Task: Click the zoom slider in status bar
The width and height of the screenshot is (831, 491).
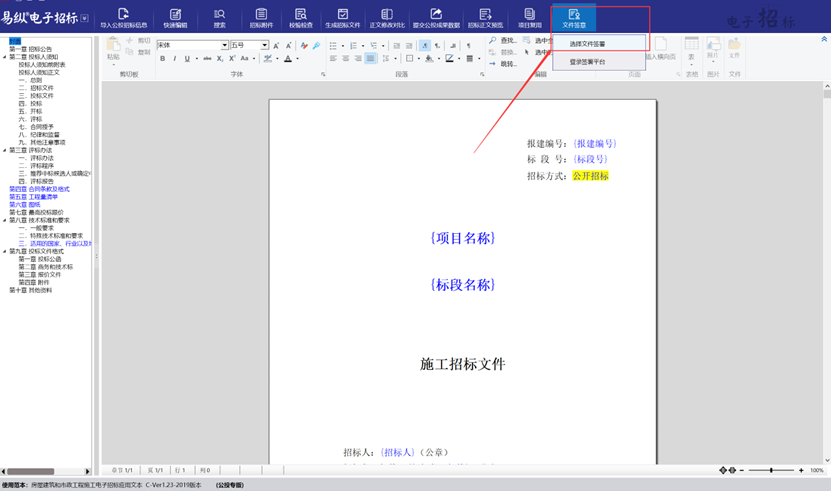Action: [x=771, y=470]
